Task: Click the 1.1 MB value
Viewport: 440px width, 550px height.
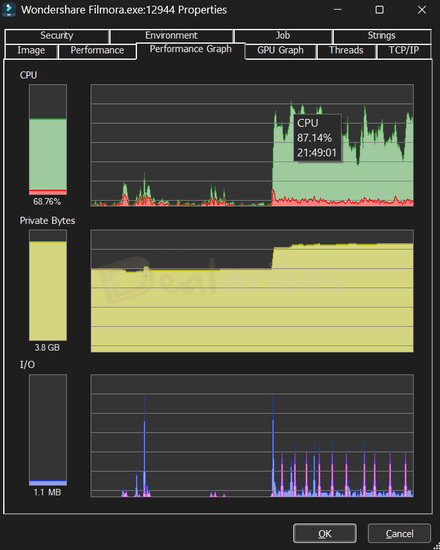Action: 47,492
